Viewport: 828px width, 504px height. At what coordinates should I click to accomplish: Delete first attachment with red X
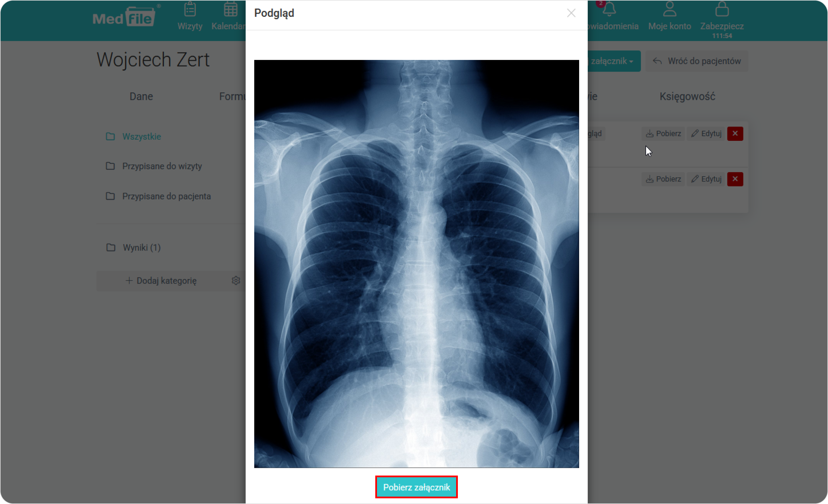coord(735,133)
